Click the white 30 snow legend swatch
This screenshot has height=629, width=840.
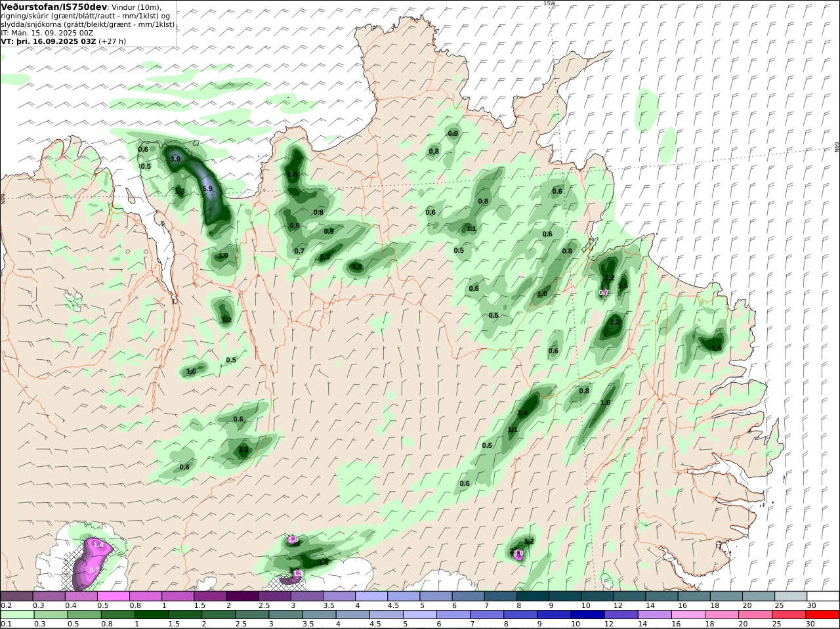click(x=823, y=596)
